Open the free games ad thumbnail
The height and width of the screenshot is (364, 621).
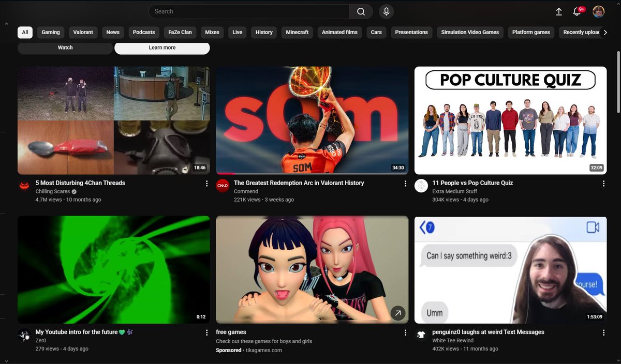pos(312,270)
